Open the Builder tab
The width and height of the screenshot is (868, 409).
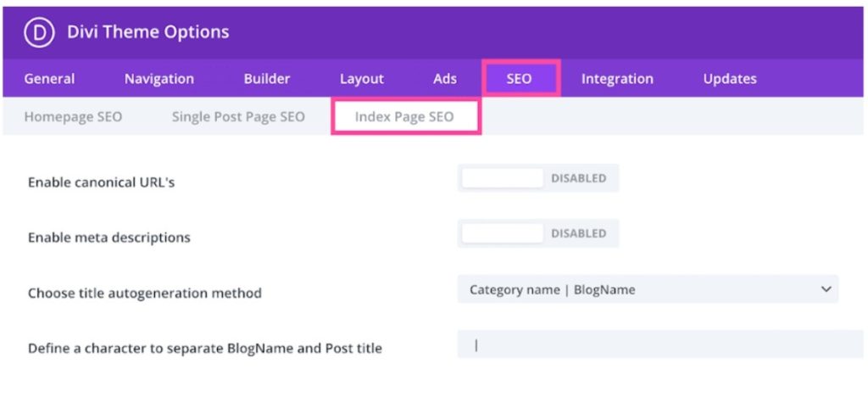(267, 79)
